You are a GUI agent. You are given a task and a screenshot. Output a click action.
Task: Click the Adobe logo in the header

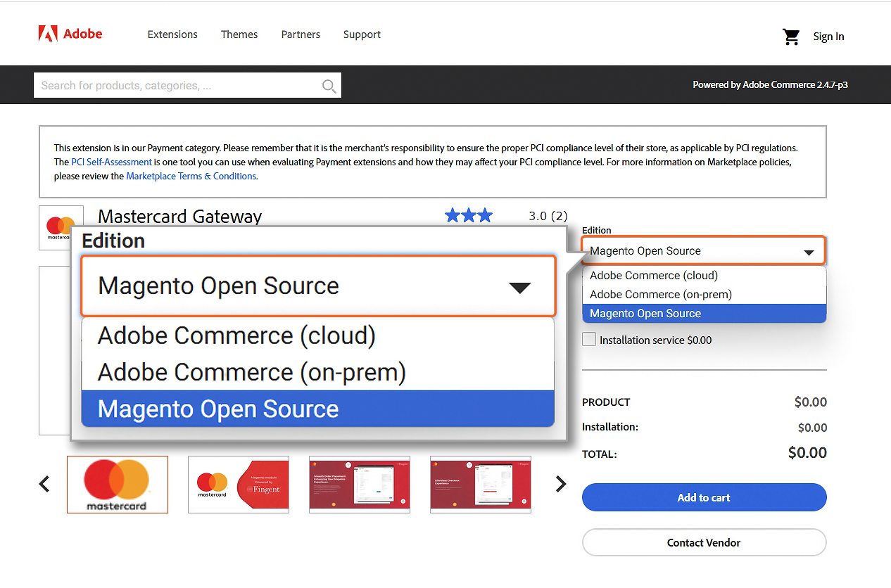[70, 34]
